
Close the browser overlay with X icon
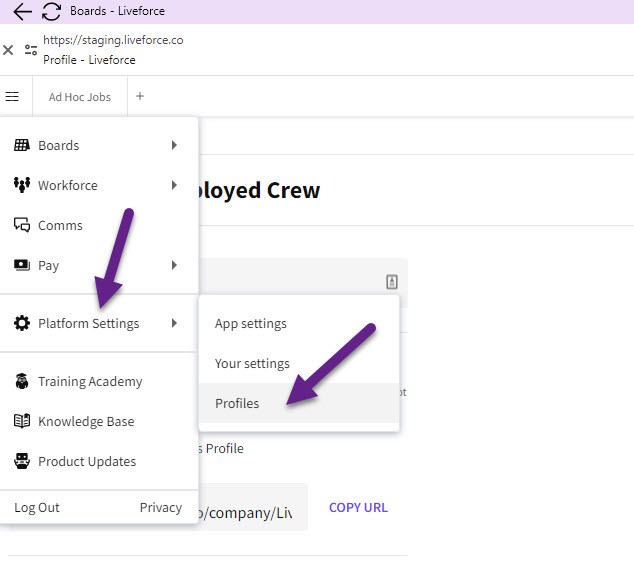pos(8,50)
